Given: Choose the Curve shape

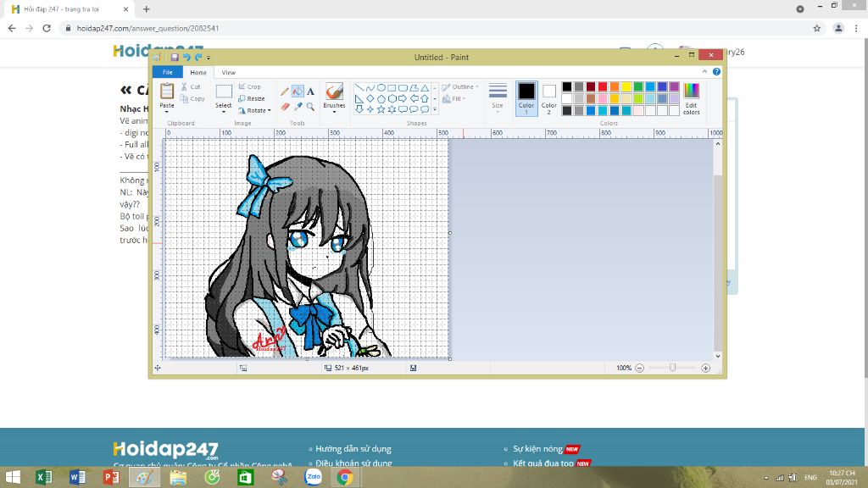Looking at the screenshot, I should pyautogui.click(x=370, y=88).
